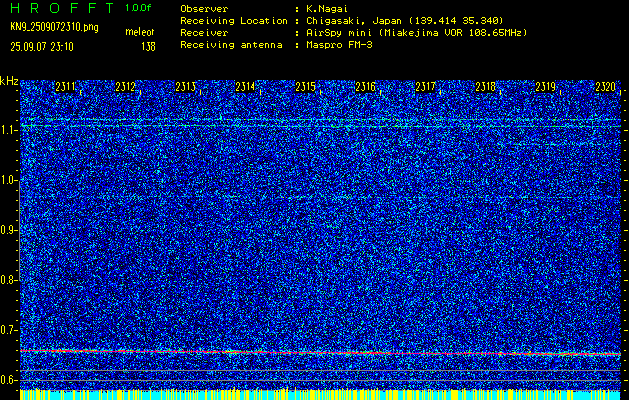
Task: Click the 0.7 frequency axis label
Action: [9, 329]
